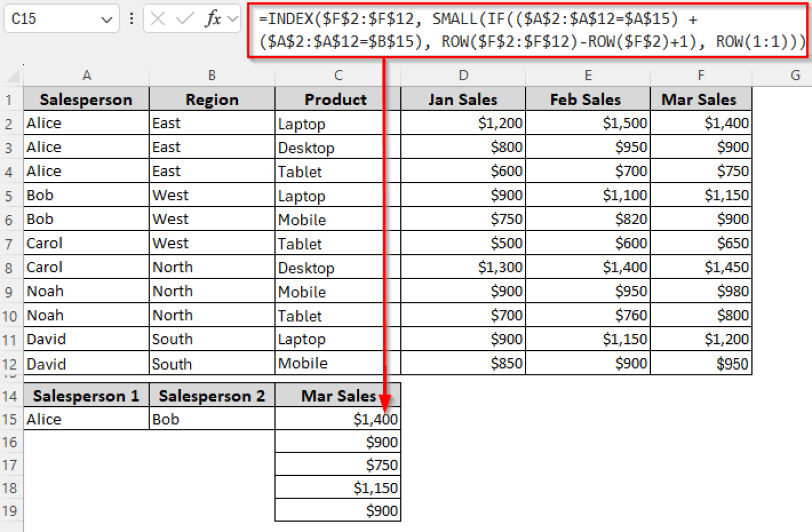The image size is (812, 532).
Task: Select the Salesperson 1 header cell
Action: [x=86, y=395]
